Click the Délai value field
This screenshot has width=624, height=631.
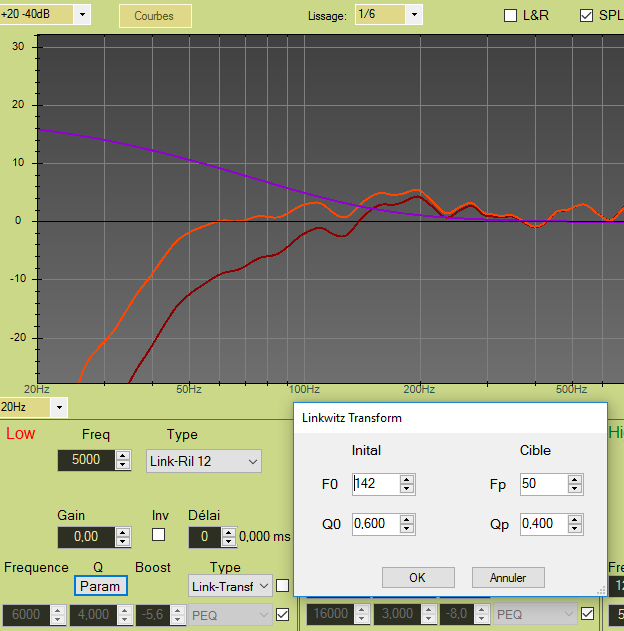click(x=203, y=537)
